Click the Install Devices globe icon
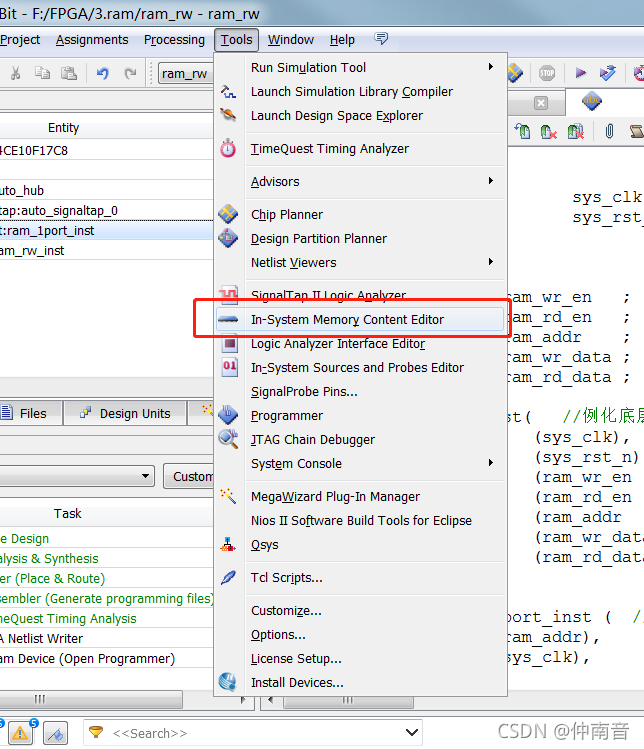The image size is (644, 749). (228, 682)
